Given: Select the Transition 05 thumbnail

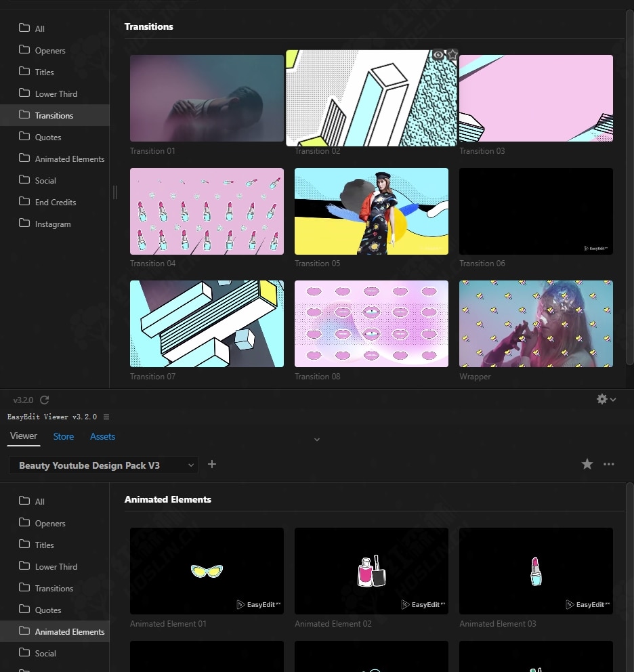Looking at the screenshot, I should [x=371, y=211].
